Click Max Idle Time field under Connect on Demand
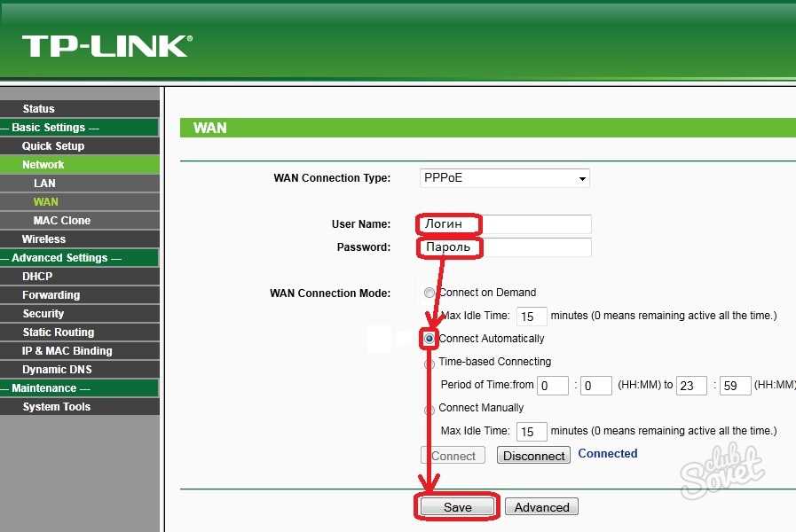The image size is (796, 532). [532, 316]
